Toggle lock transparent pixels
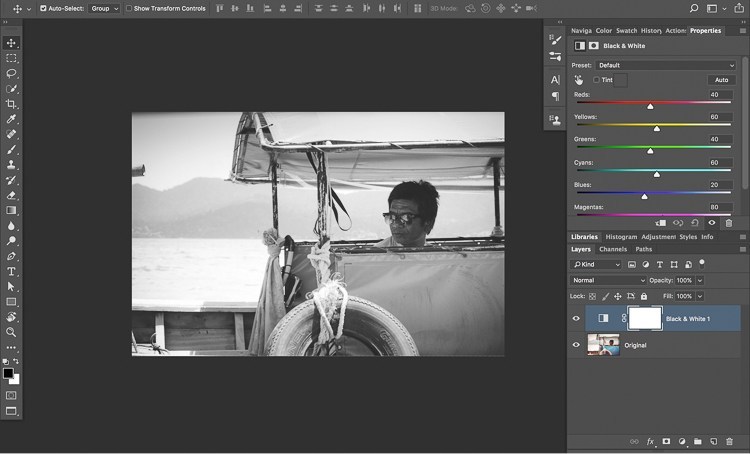 pos(592,296)
